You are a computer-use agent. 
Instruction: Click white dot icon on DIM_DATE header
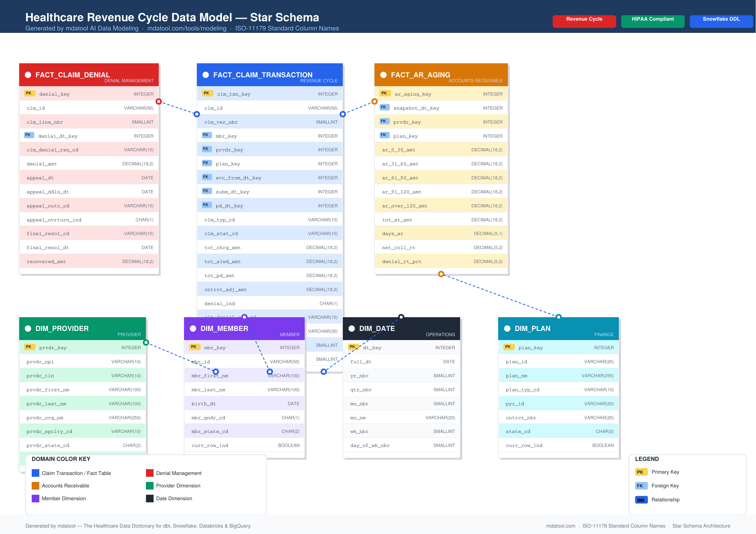click(x=352, y=328)
